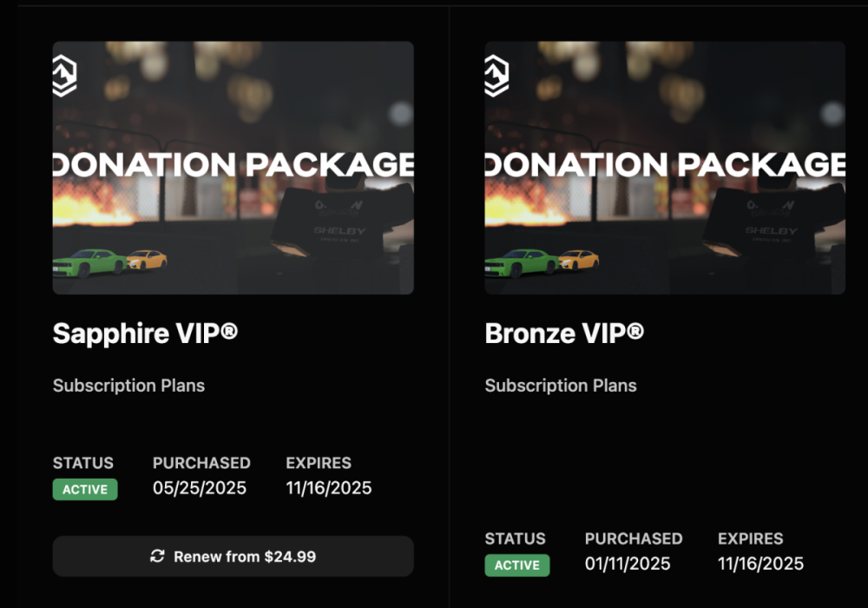Screen dimensions: 868x608
Task: Click the refresh icon in Renew button
Action: click(x=157, y=556)
